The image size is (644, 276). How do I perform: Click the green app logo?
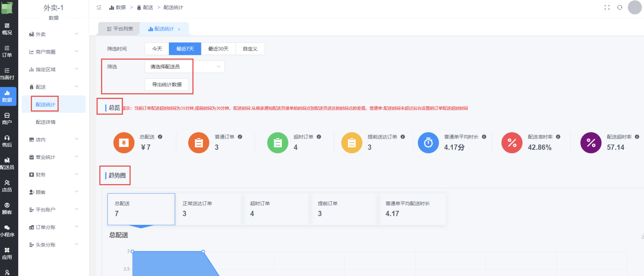click(x=7, y=7)
